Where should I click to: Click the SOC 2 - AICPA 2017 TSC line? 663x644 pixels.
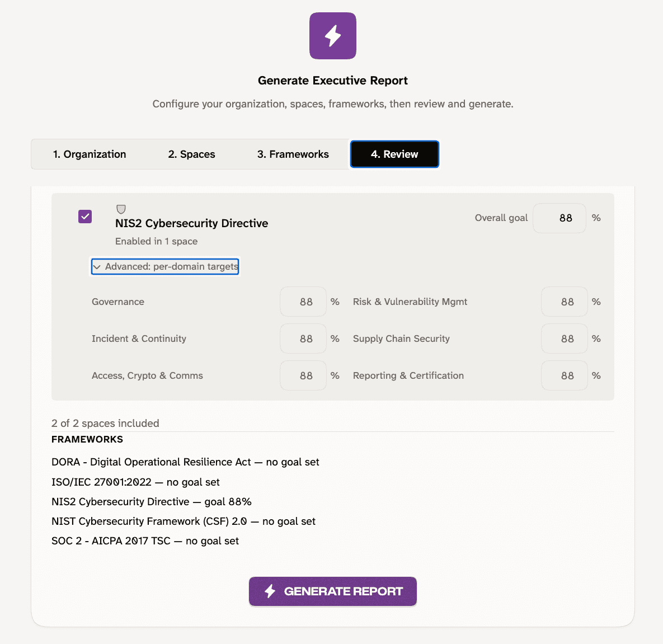click(145, 541)
